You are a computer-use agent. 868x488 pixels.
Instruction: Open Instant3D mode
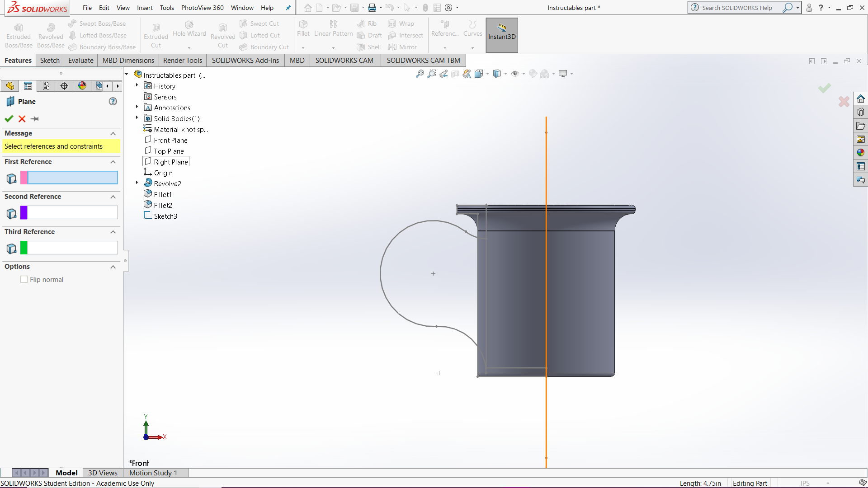pyautogui.click(x=501, y=35)
